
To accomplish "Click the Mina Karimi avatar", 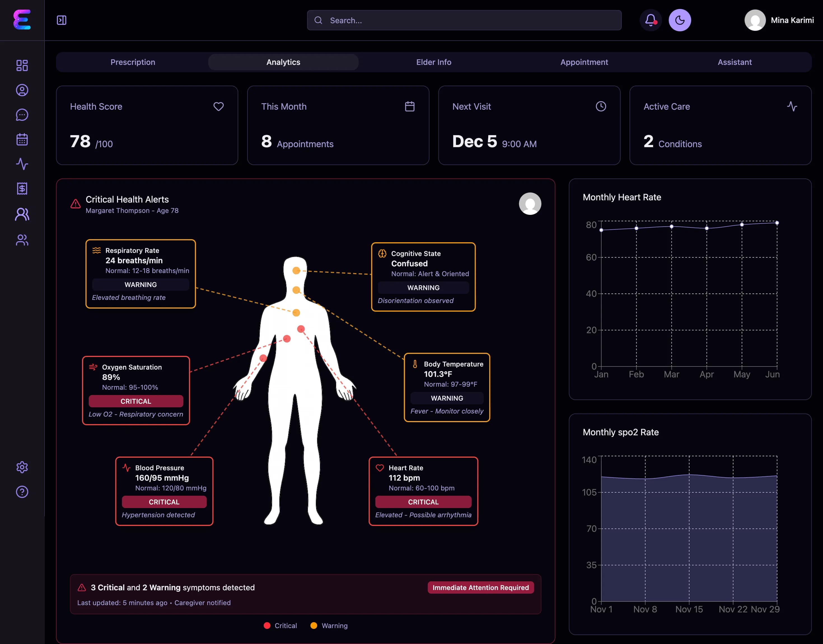I will click(x=755, y=20).
